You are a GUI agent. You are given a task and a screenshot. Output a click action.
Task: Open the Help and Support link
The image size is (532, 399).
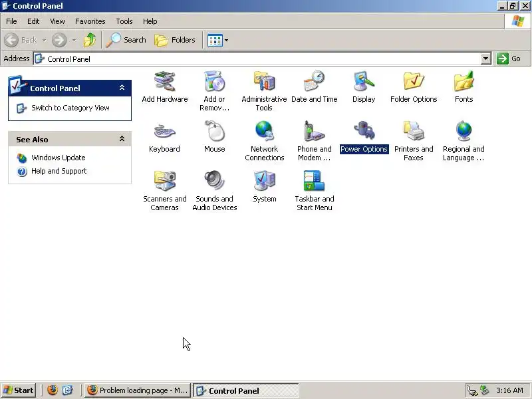click(59, 171)
